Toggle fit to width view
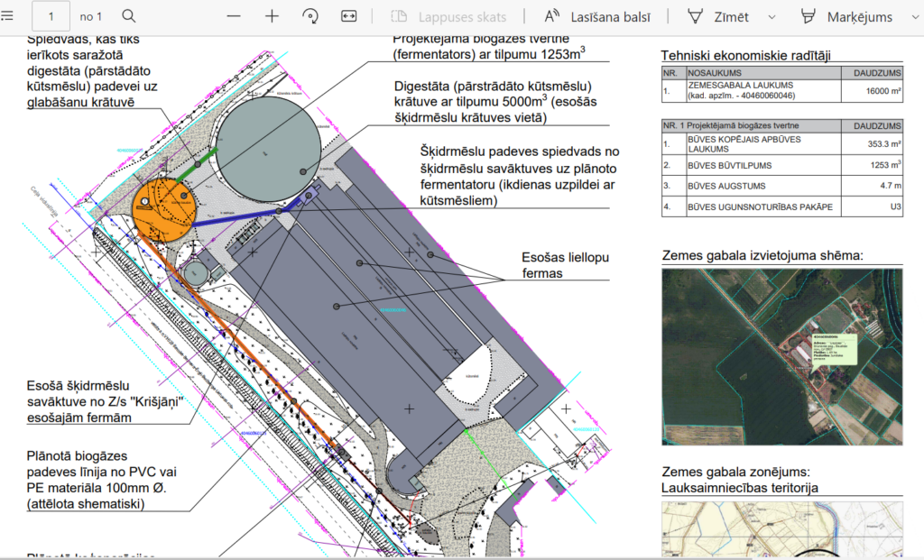The height and width of the screenshot is (560, 924). (349, 16)
